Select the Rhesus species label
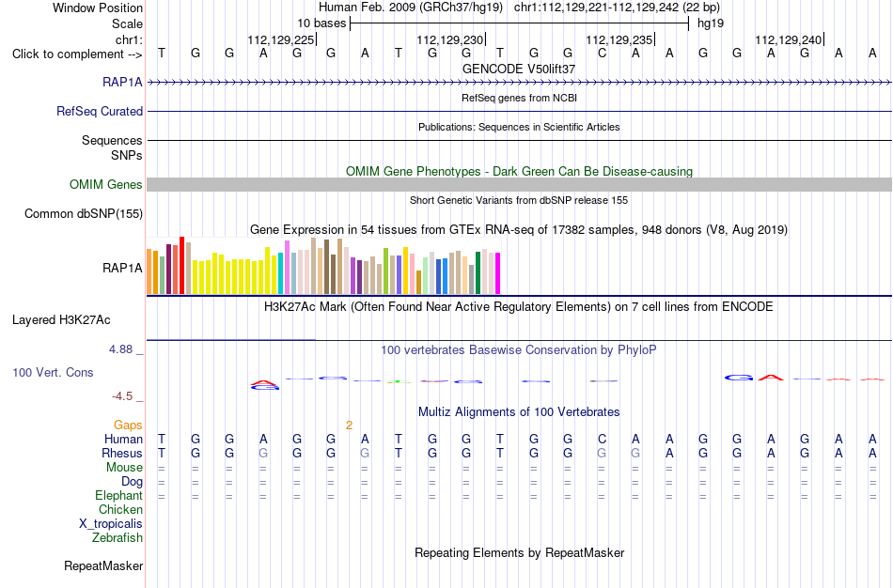Image resolution: width=893 pixels, height=588 pixels. coord(122,453)
